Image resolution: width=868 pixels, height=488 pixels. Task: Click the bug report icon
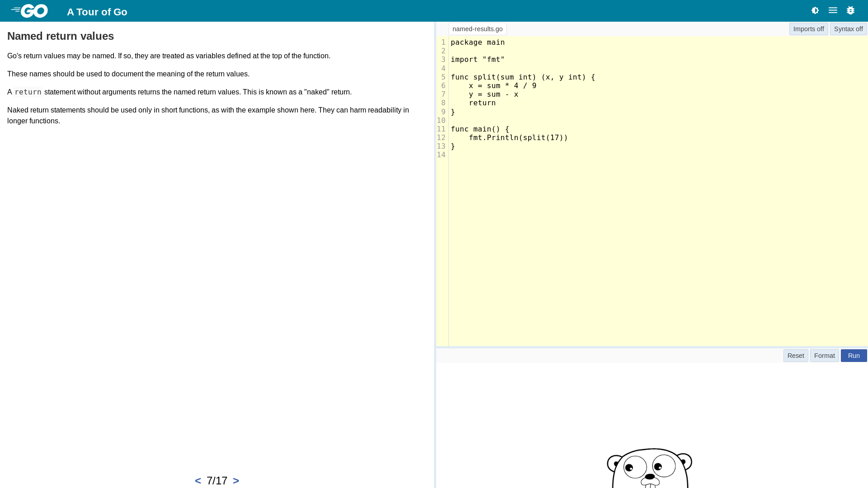[x=850, y=10]
